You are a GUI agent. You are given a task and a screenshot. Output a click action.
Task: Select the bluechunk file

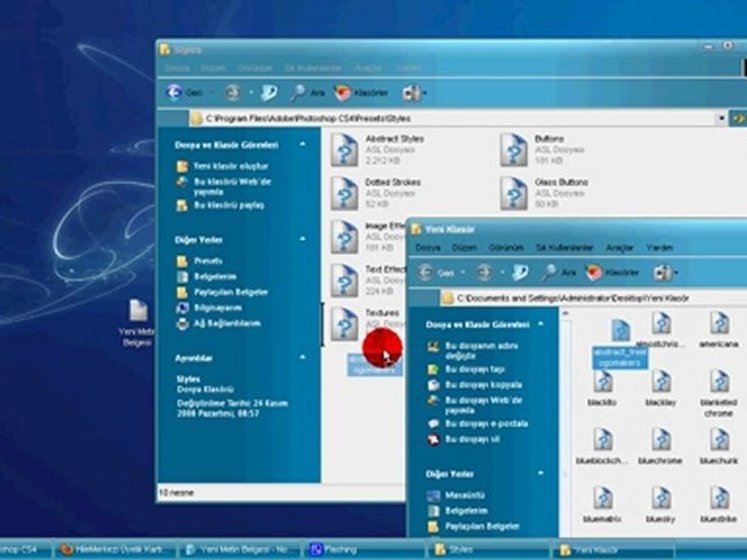(x=719, y=446)
